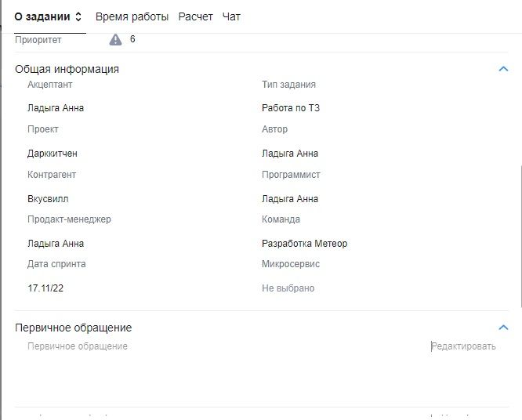Click Команда value Разработка Метеор
522x420 pixels.
(304, 244)
